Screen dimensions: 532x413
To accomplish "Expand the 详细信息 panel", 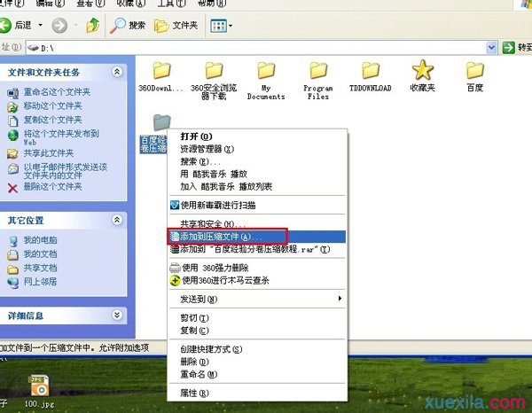I will point(117,315).
